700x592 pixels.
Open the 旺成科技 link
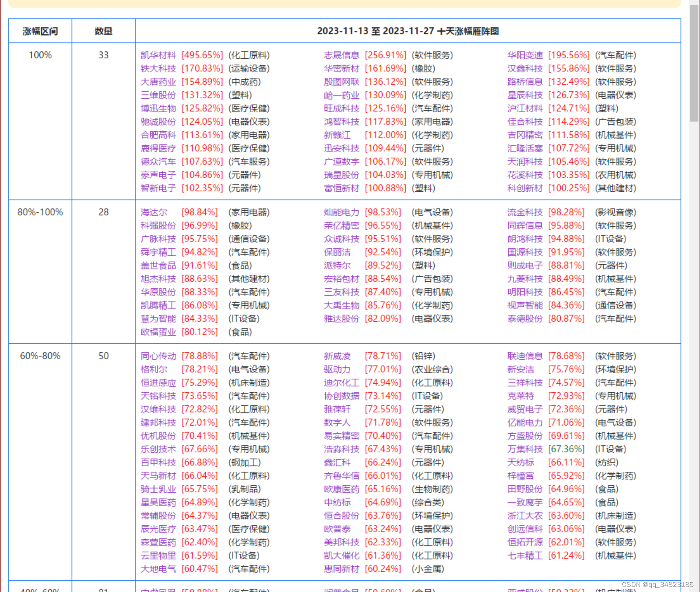[x=342, y=109]
